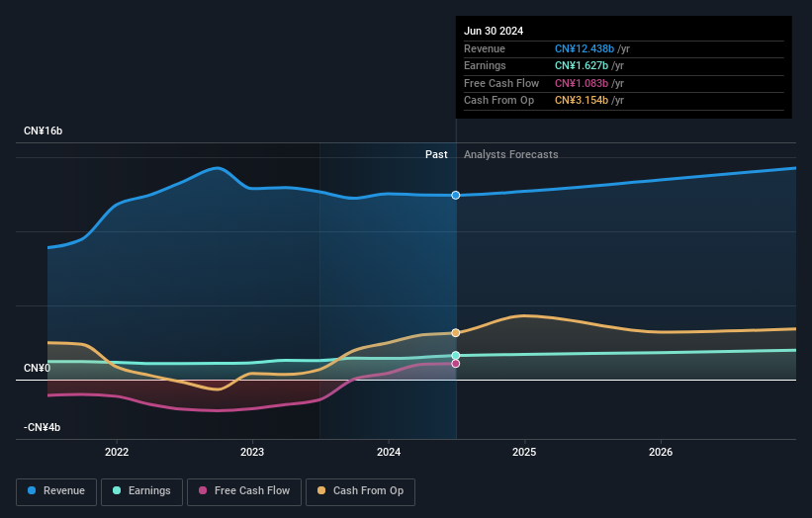
Task: Click the -CN¥4b y-axis label
Action: pyautogui.click(x=42, y=427)
